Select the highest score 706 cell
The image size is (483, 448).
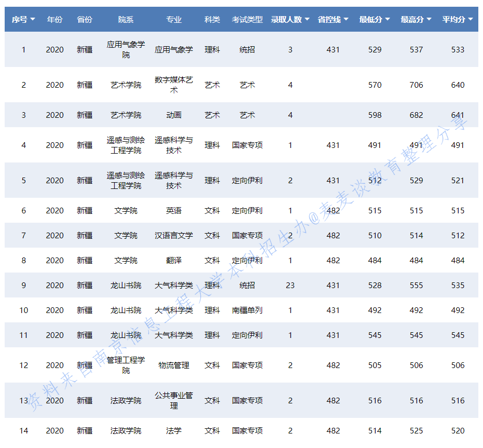tap(416, 85)
